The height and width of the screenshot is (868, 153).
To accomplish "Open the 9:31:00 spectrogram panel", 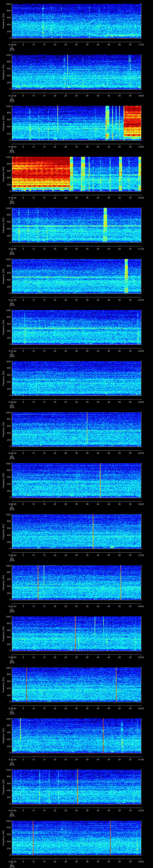I will click(77, 786).
